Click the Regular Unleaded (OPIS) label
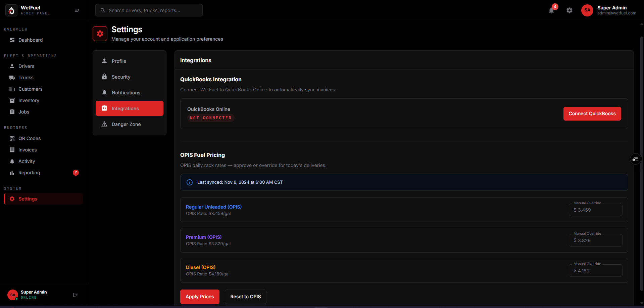644x308 pixels. click(x=214, y=207)
